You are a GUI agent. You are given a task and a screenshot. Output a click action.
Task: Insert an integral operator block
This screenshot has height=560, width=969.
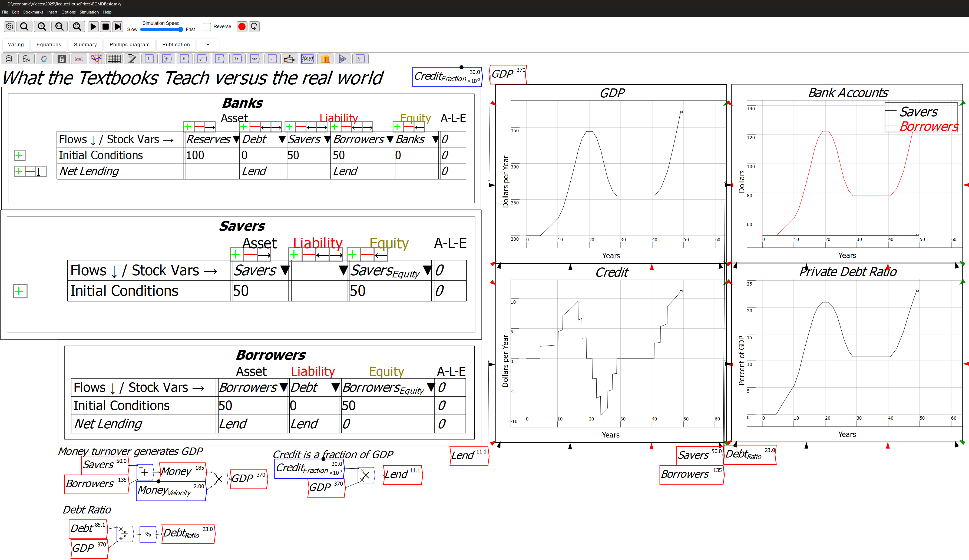[x=343, y=59]
